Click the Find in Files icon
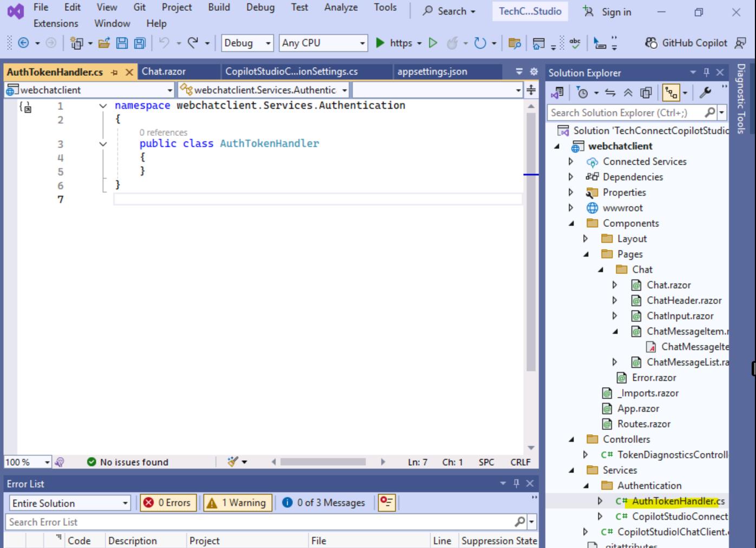This screenshot has width=756, height=548. coord(514,43)
